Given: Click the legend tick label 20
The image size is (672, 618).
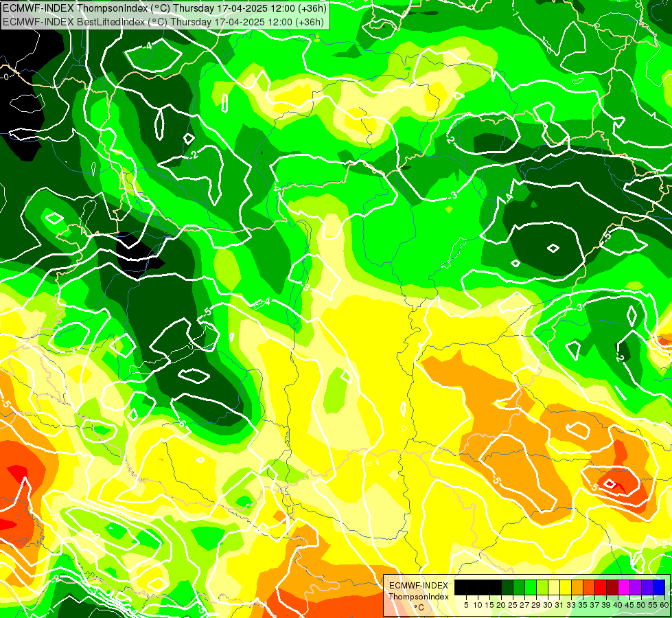Looking at the screenshot, I should 501,605.
